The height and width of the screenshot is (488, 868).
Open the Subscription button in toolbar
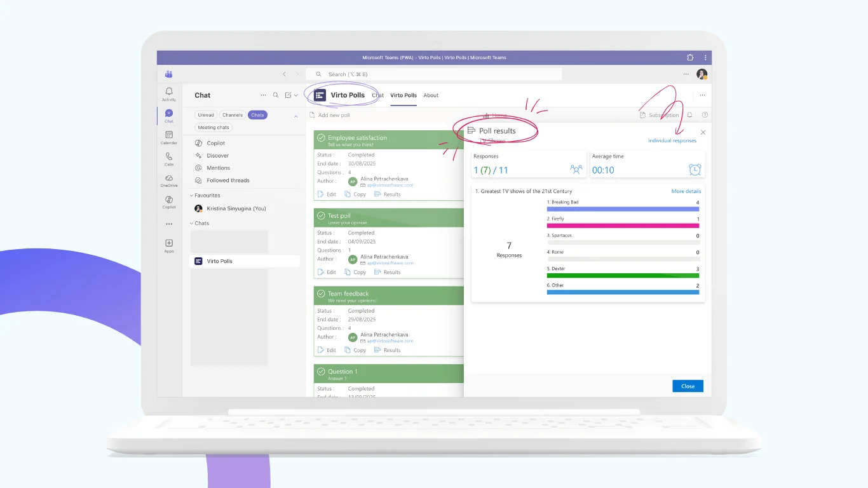click(660, 115)
